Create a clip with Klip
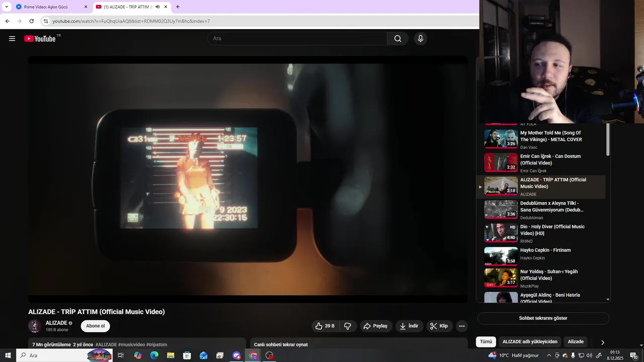644x362 pixels. [439, 326]
